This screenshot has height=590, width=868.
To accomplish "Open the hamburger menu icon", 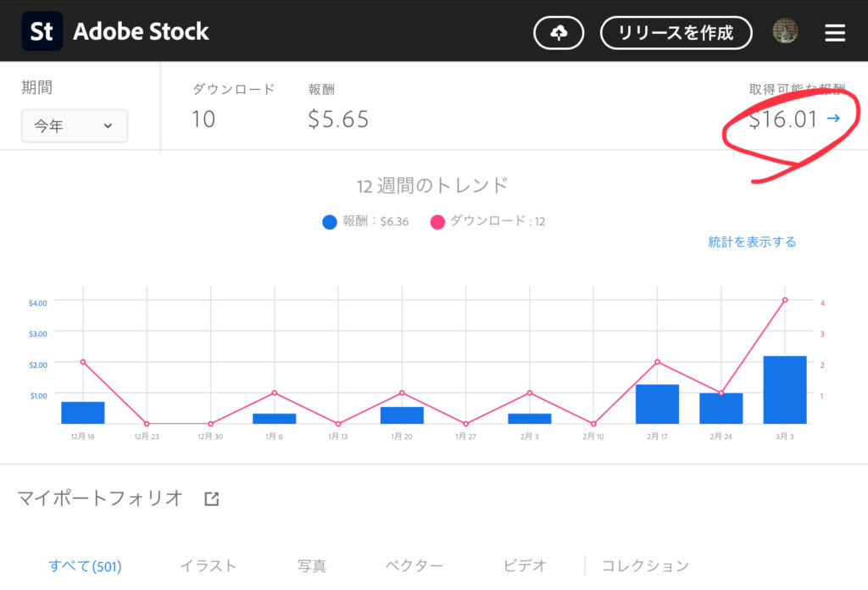I will click(835, 33).
